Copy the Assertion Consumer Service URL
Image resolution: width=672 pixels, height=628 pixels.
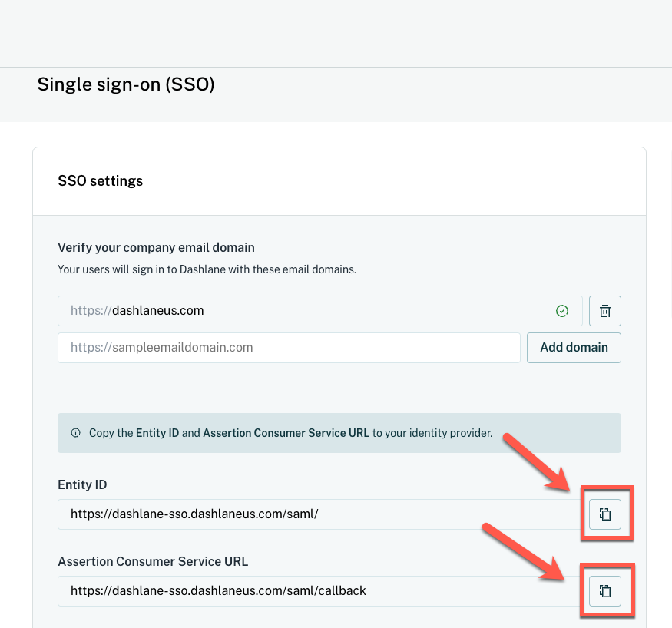pyautogui.click(x=604, y=591)
